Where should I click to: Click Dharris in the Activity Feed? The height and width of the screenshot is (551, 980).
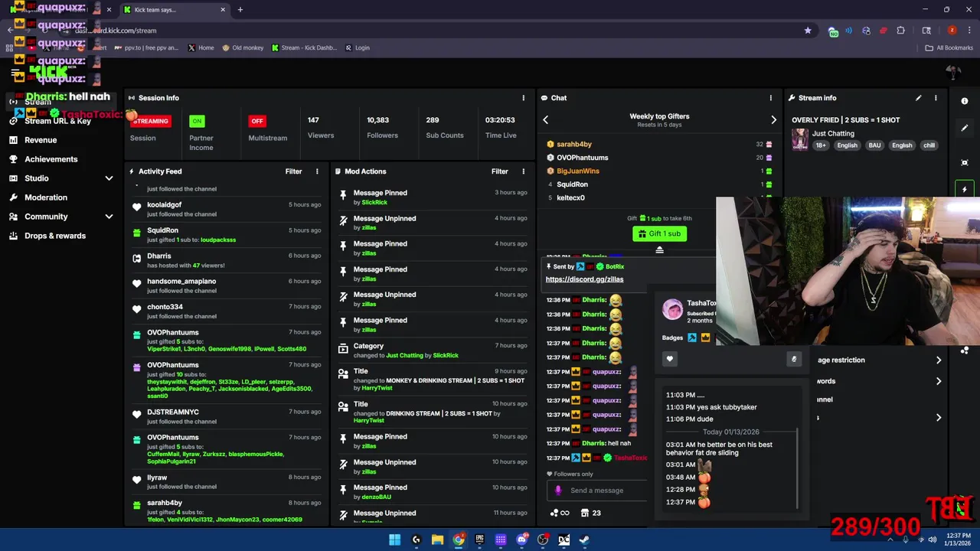[x=159, y=256]
